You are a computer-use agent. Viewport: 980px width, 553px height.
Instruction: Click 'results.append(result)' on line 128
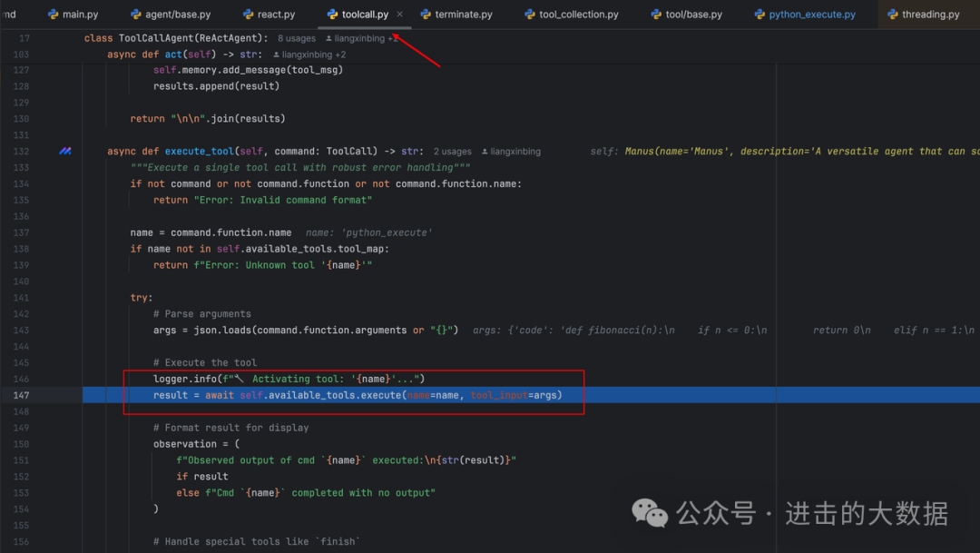point(216,85)
